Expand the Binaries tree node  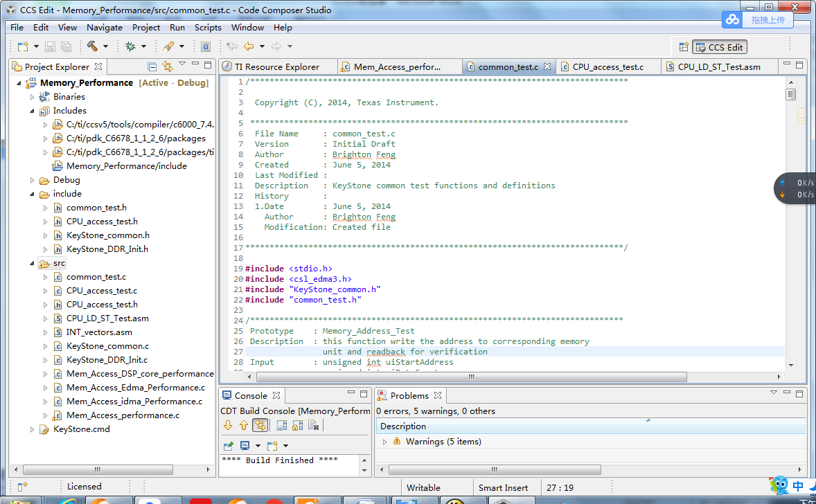32,97
